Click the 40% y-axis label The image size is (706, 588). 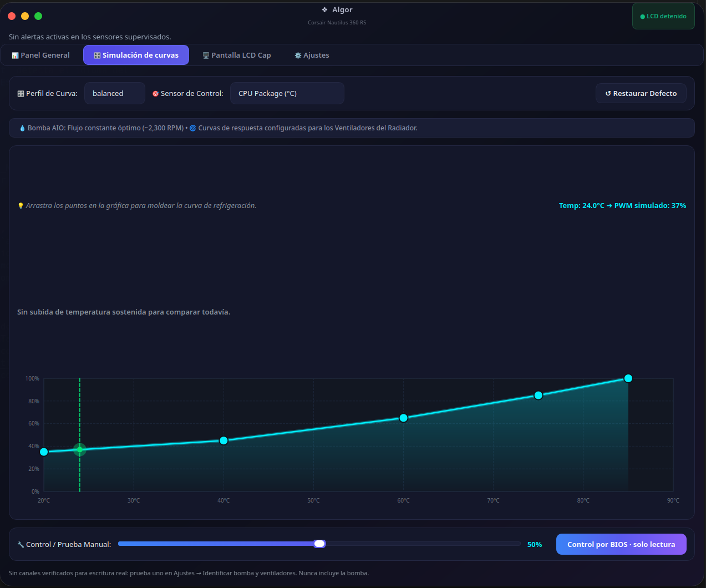(34, 446)
